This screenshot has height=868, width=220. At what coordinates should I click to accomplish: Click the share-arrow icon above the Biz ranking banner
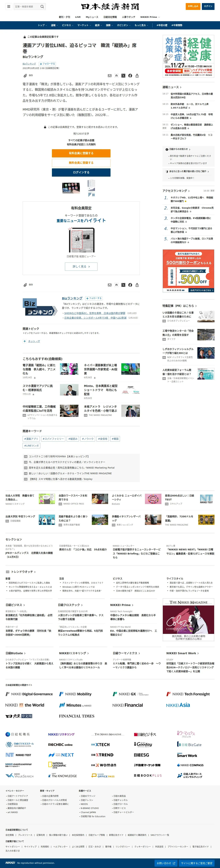(x=137, y=285)
